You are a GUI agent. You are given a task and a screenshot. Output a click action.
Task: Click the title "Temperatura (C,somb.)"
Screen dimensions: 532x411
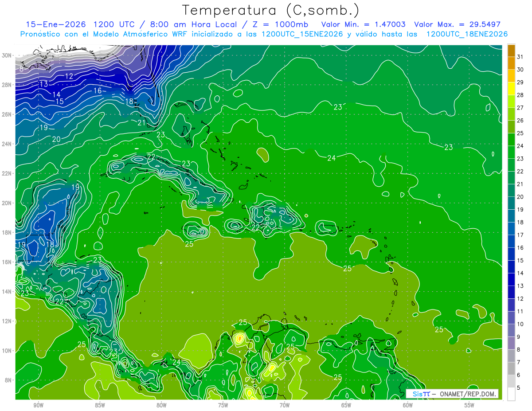(271, 10)
